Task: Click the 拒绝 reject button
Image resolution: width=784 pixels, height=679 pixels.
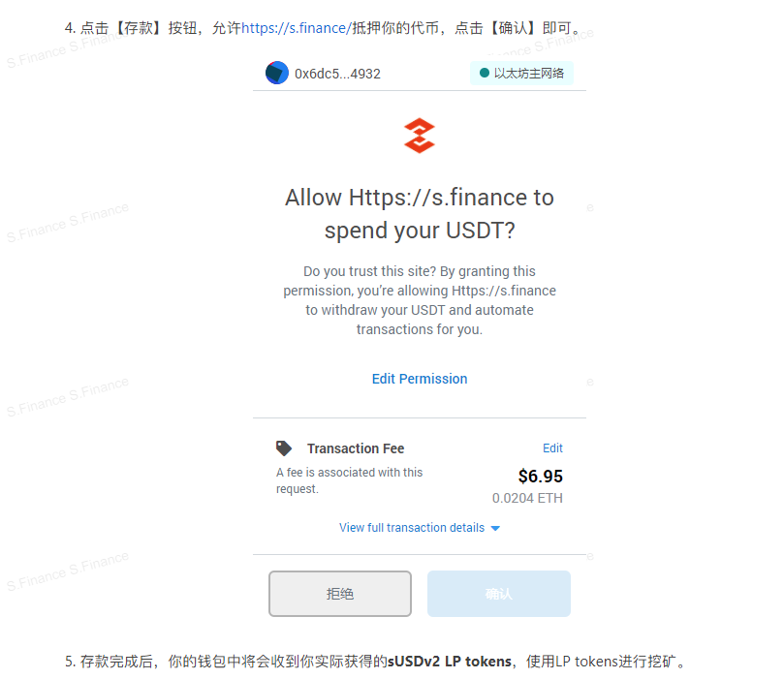Action: tap(340, 594)
